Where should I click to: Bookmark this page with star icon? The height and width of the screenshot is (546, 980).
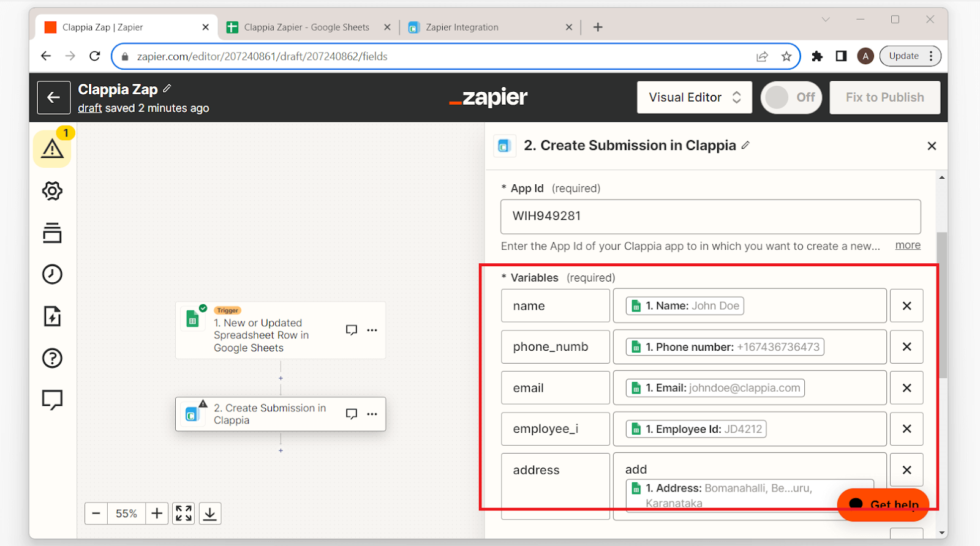click(x=786, y=56)
